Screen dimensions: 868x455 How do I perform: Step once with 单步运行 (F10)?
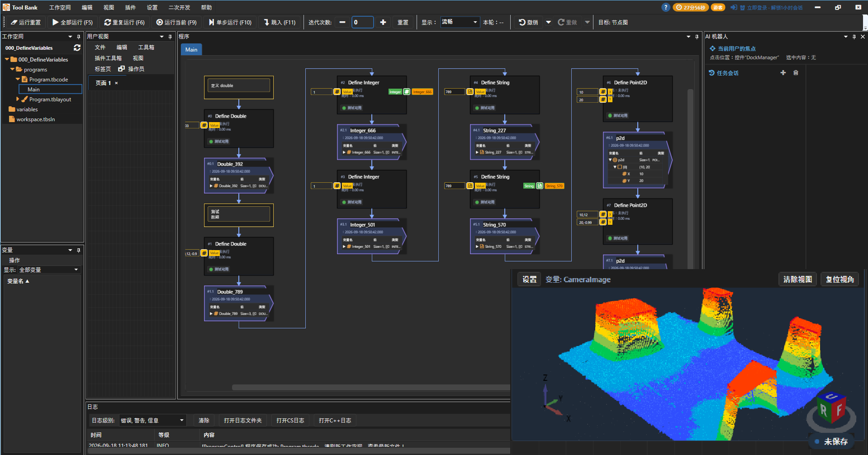230,22
